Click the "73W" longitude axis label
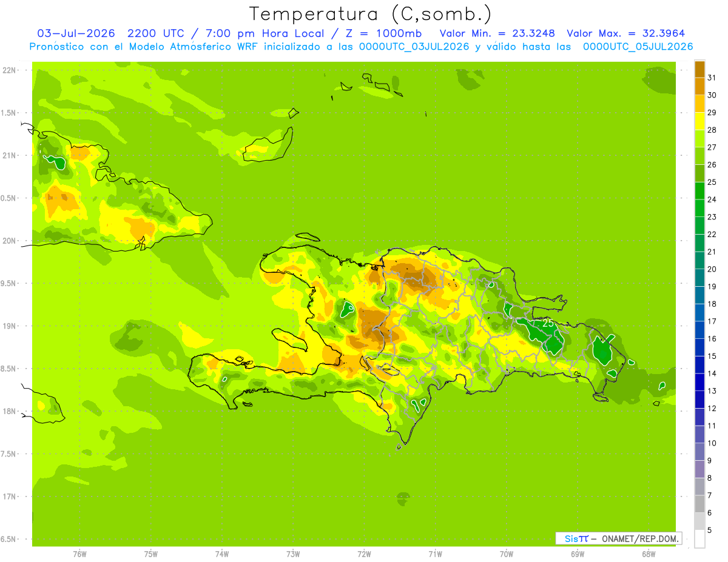 coord(293,554)
